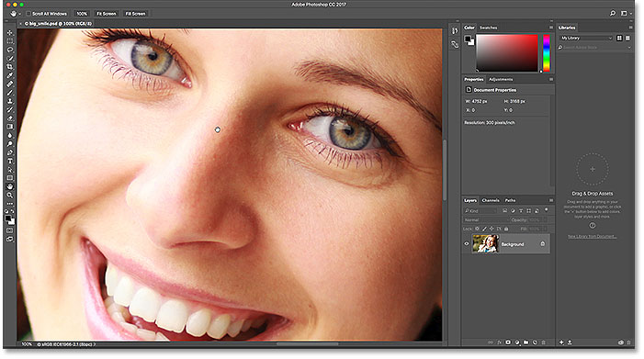Pick a hue on the rainbow slider
Screen dimensions: 644x359
pyautogui.click(x=547, y=53)
